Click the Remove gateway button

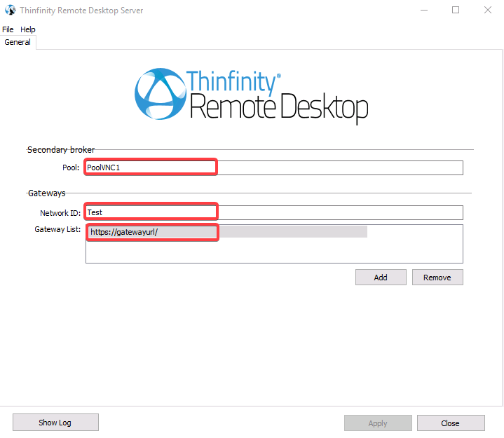[437, 278]
